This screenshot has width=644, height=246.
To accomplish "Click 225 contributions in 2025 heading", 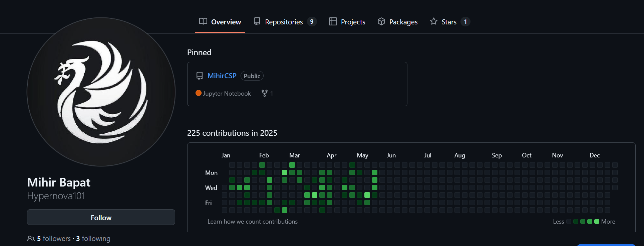I will click(232, 133).
